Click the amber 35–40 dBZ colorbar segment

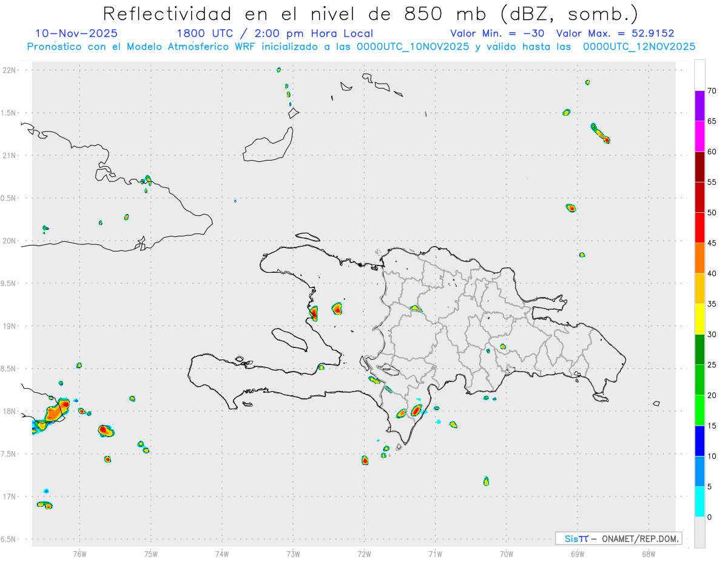coord(699,289)
